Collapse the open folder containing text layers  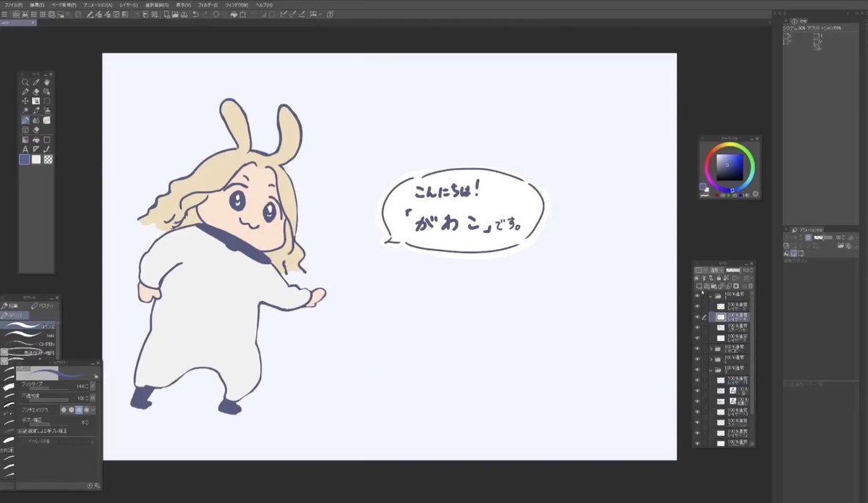[711, 369]
